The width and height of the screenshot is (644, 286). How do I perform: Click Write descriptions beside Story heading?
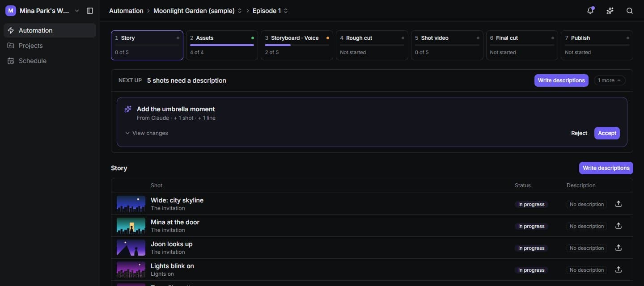(606, 168)
